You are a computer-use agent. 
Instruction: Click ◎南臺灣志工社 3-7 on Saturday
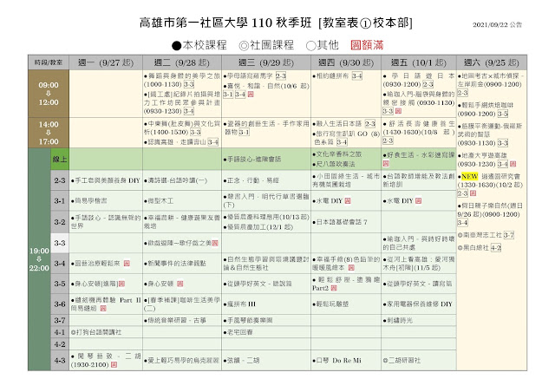click(x=486, y=235)
